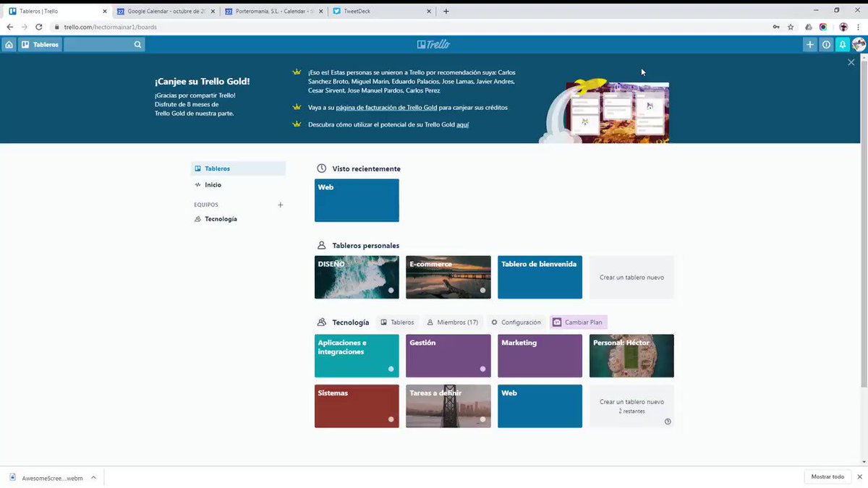
Task: Click browser forward arrow
Action: [x=24, y=27]
